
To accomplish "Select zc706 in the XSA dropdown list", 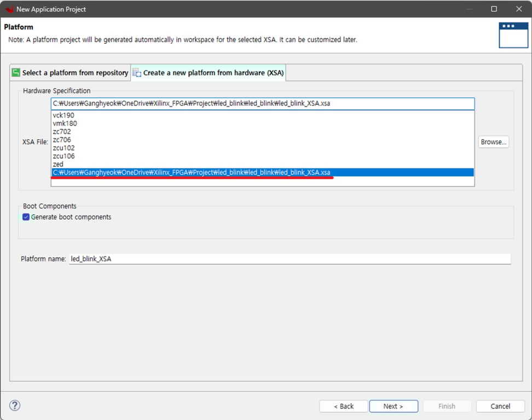I will coord(262,139).
